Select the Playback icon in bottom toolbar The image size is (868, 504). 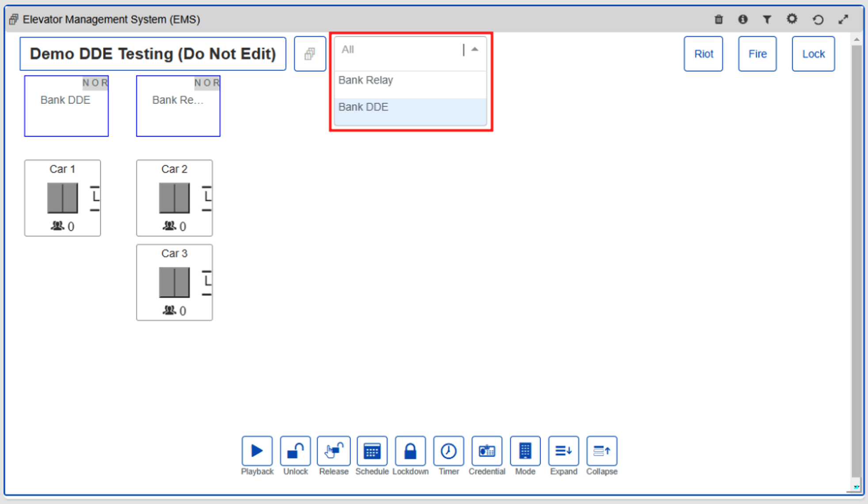pyautogui.click(x=257, y=451)
